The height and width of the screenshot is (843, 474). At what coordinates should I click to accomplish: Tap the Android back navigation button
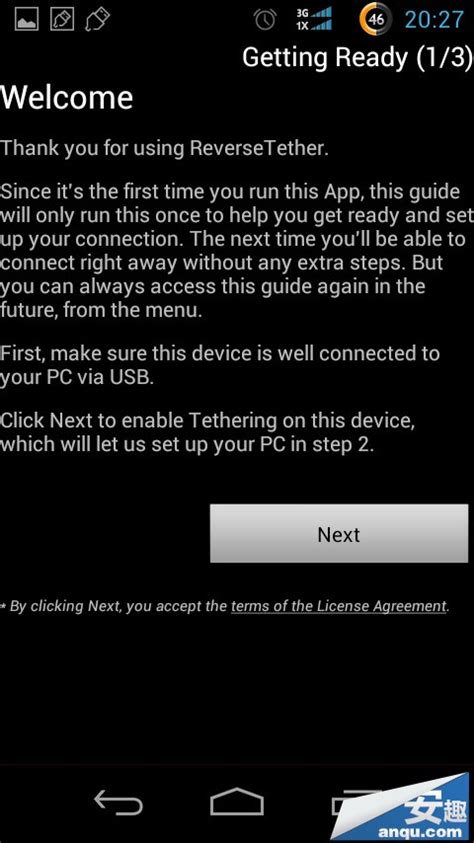(x=119, y=803)
